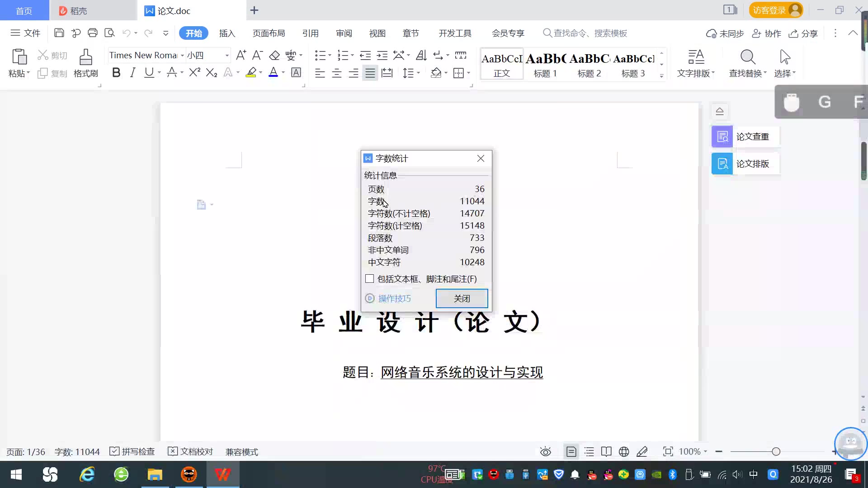Image resolution: width=868 pixels, height=488 pixels.
Task: Click the highlight color marker icon
Action: pyautogui.click(x=251, y=73)
